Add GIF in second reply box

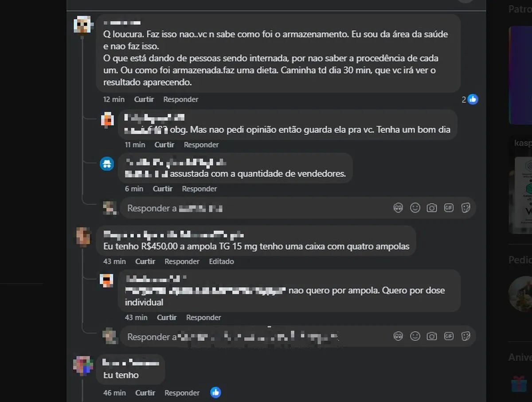(449, 336)
